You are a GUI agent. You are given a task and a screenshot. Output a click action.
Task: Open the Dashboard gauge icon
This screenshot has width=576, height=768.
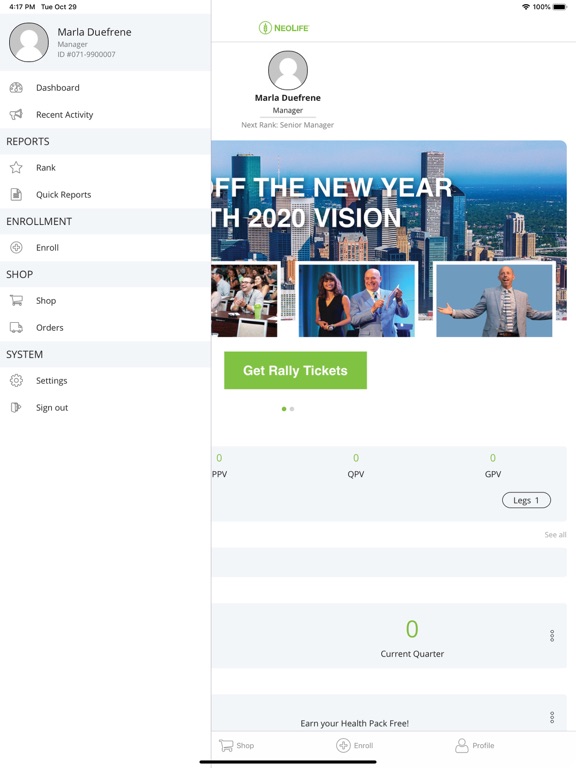16,88
